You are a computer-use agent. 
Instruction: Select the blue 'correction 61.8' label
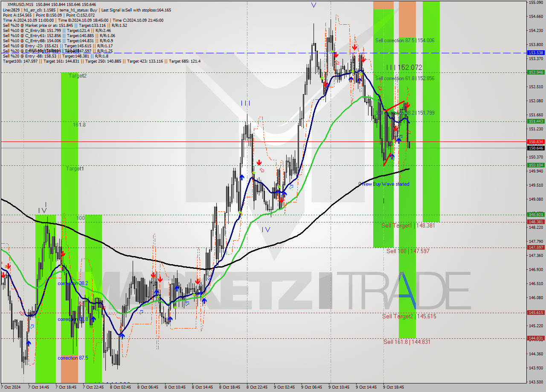point(73,319)
